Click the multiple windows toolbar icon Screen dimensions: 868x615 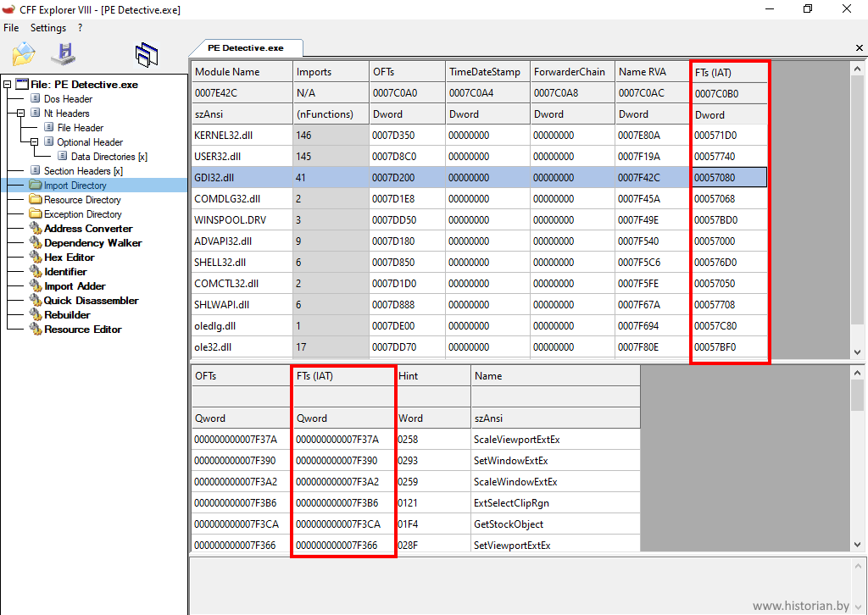(x=147, y=55)
